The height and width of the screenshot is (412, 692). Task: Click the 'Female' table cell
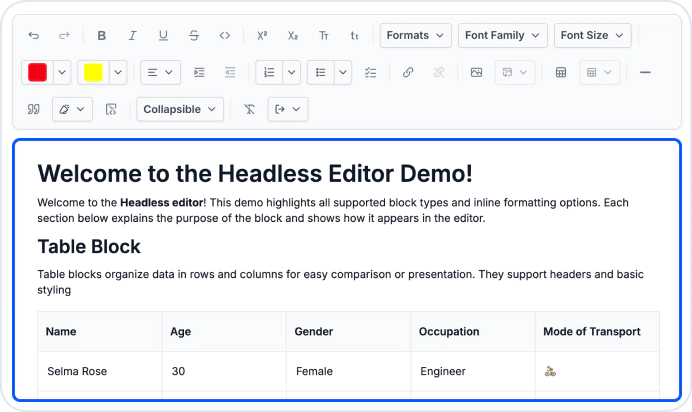pyautogui.click(x=349, y=371)
